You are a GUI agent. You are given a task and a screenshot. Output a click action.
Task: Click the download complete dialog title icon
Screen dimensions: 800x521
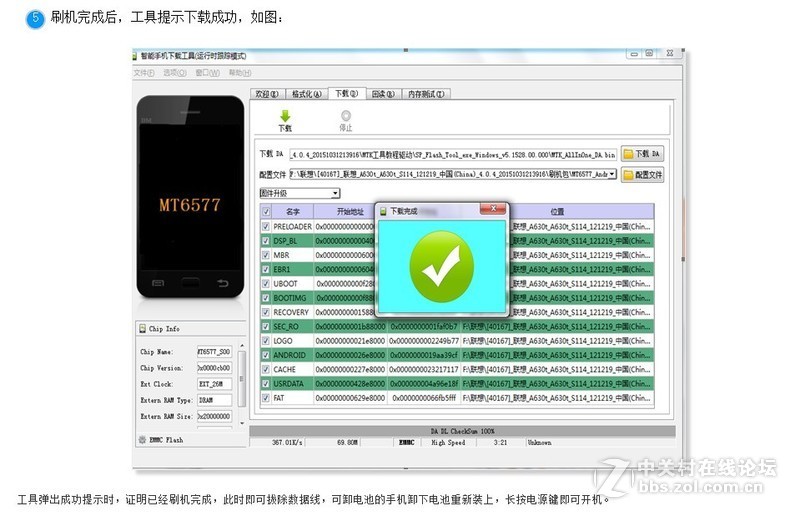pos(383,211)
